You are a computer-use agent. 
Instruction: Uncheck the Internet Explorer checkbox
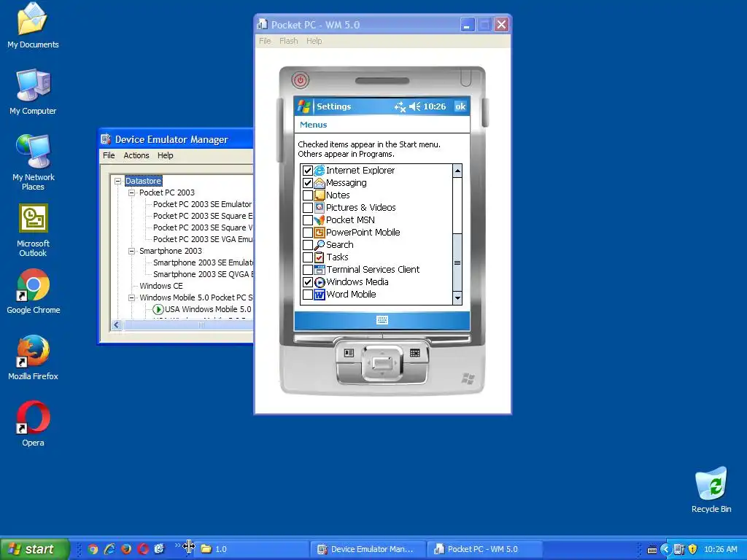click(308, 171)
